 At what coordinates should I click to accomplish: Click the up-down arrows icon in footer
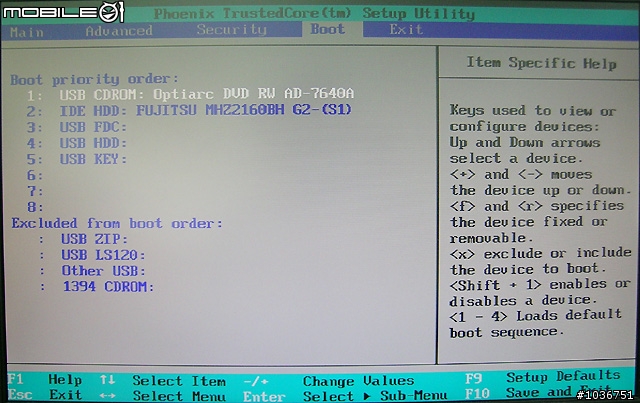point(107,380)
